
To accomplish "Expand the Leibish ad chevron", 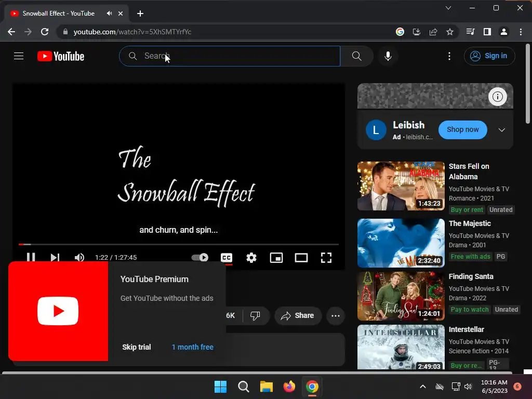I will (501, 130).
